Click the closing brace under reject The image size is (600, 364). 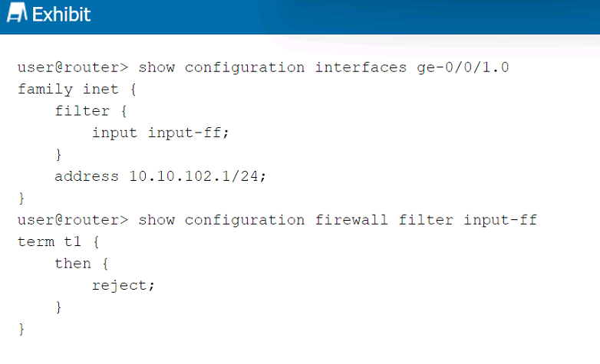[x=58, y=307]
